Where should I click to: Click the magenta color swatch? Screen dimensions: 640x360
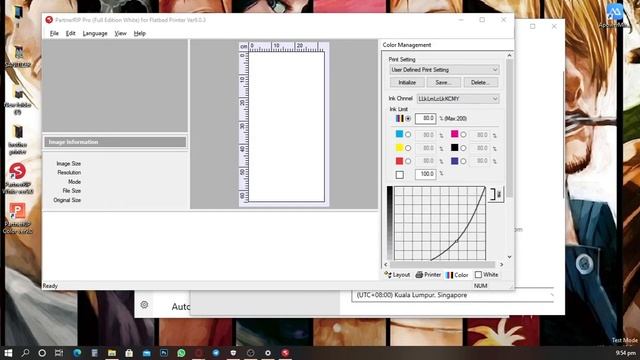454,134
